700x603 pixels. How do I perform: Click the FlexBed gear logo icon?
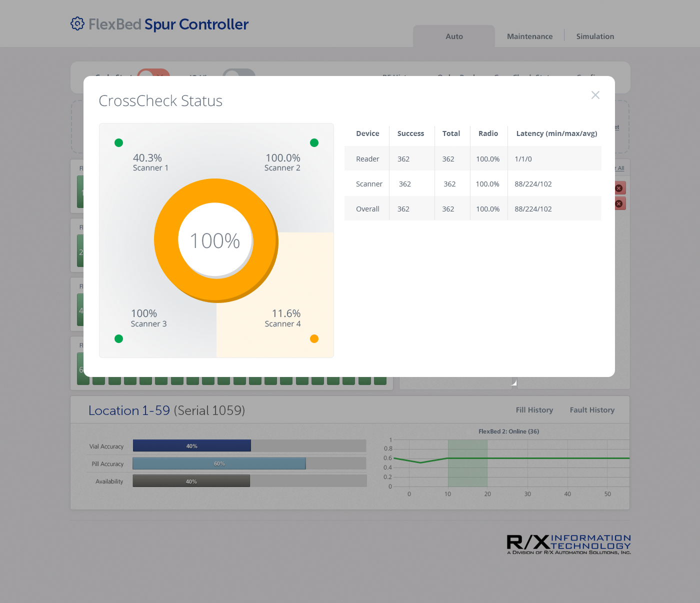click(x=77, y=23)
